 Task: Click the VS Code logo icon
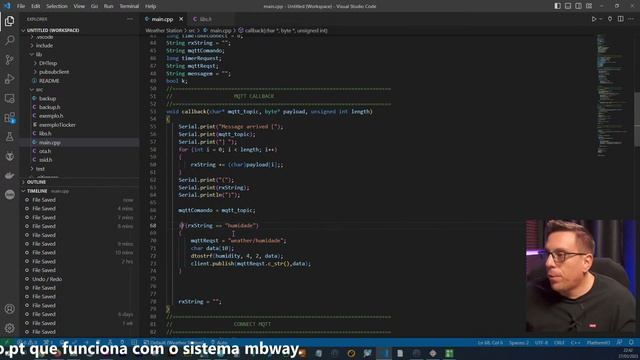tap(7, 6)
